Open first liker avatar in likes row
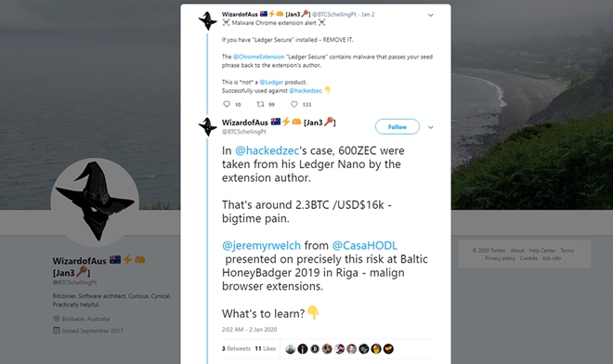Screen dimensions: 613x364 (x=290, y=349)
